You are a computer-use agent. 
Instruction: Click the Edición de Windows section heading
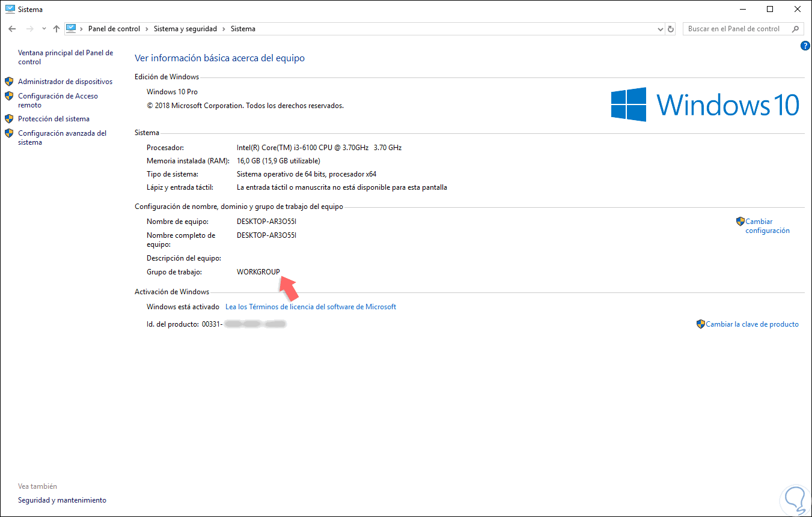pos(166,77)
